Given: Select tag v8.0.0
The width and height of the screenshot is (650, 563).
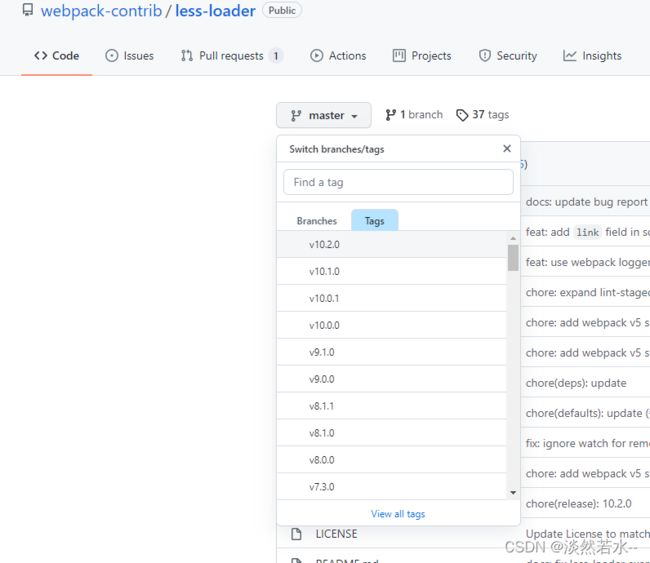Looking at the screenshot, I should click(392, 460).
